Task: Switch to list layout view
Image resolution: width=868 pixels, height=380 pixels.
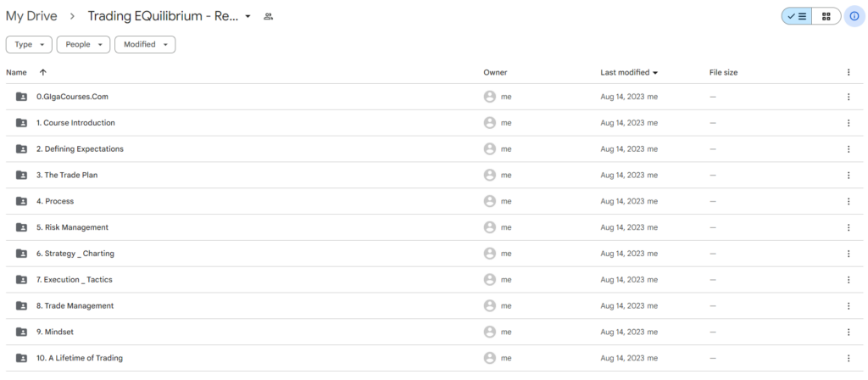Action: pyautogui.click(x=797, y=16)
